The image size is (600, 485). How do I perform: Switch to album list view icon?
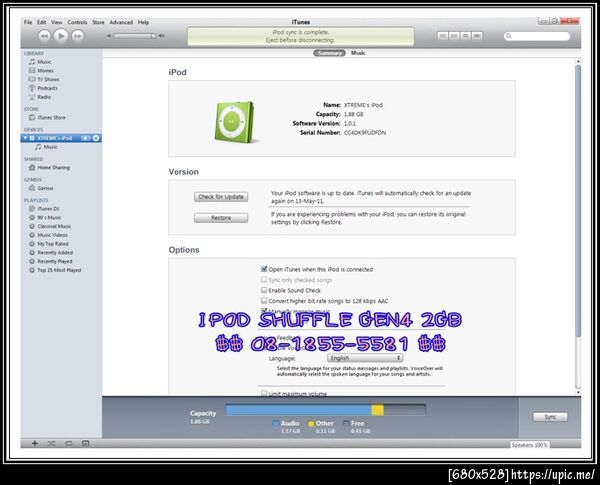(x=454, y=36)
